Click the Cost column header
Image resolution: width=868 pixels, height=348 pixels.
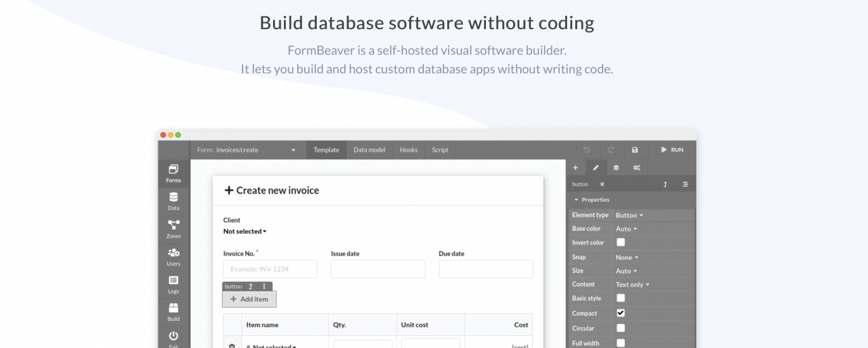(x=521, y=325)
